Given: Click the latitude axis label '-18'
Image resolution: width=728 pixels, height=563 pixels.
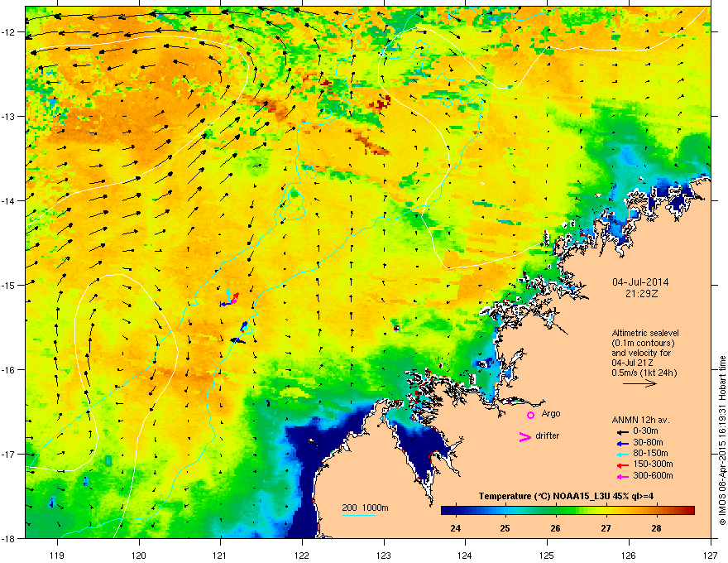Looking at the screenshot, I should pos(8,538).
